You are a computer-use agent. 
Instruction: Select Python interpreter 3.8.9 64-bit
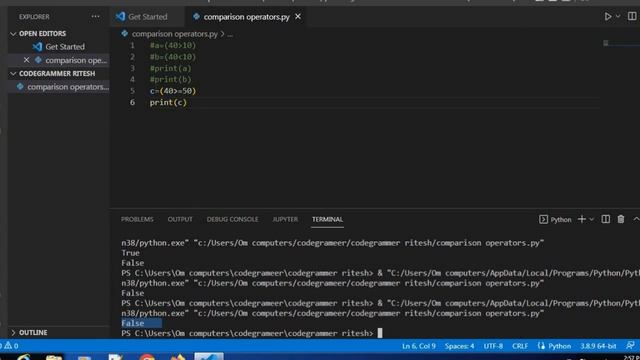pos(598,346)
